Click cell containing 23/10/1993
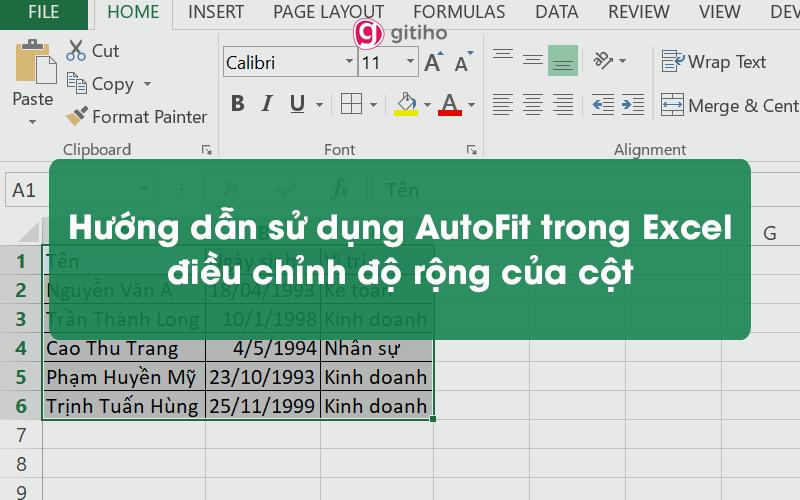The width and height of the screenshot is (800, 500). click(263, 377)
